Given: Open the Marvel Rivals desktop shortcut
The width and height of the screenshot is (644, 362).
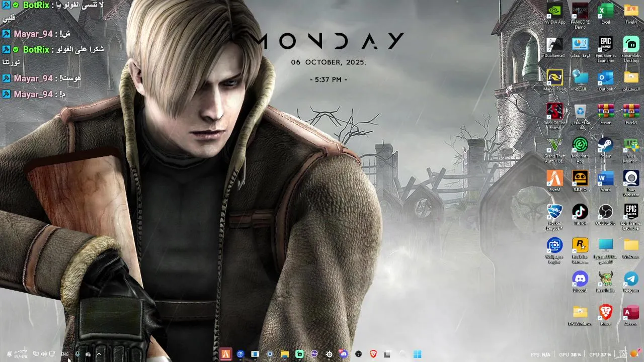Looking at the screenshot, I should 554,80.
